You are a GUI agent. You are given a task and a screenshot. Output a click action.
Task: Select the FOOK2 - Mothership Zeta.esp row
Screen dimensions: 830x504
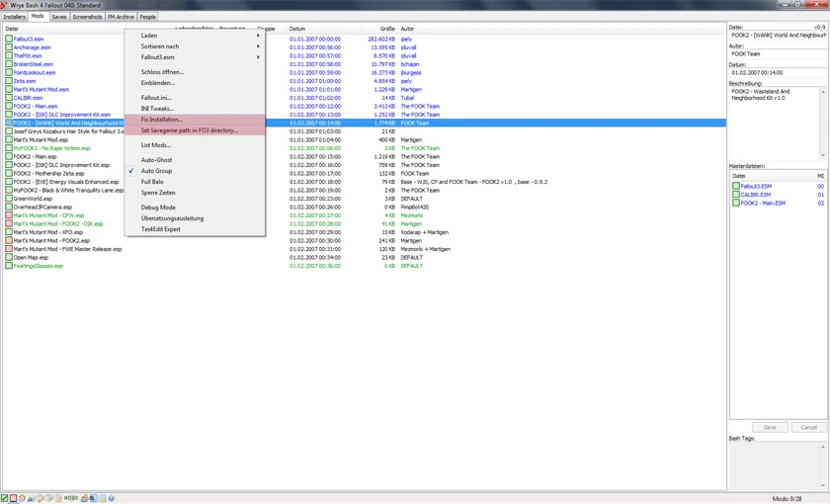(x=366, y=173)
